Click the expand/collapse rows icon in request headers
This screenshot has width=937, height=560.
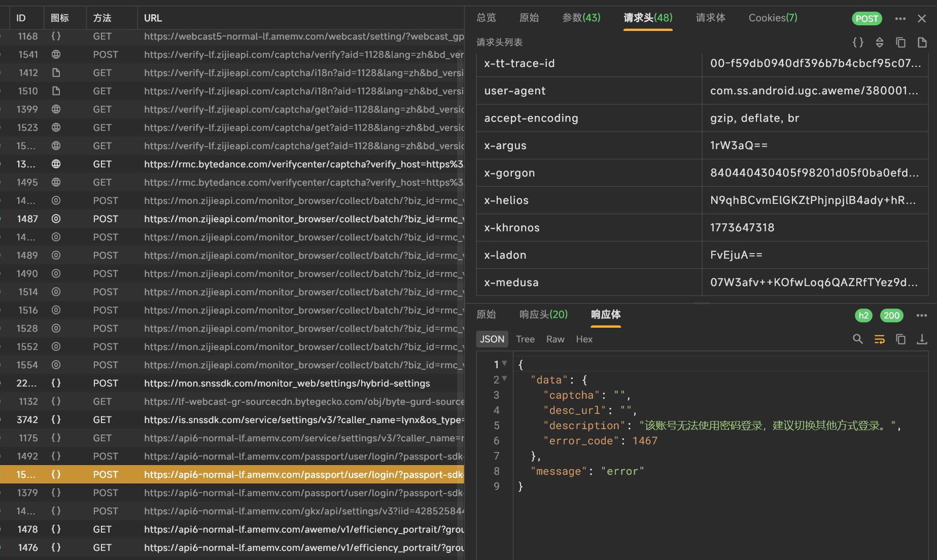click(x=880, y=43)
